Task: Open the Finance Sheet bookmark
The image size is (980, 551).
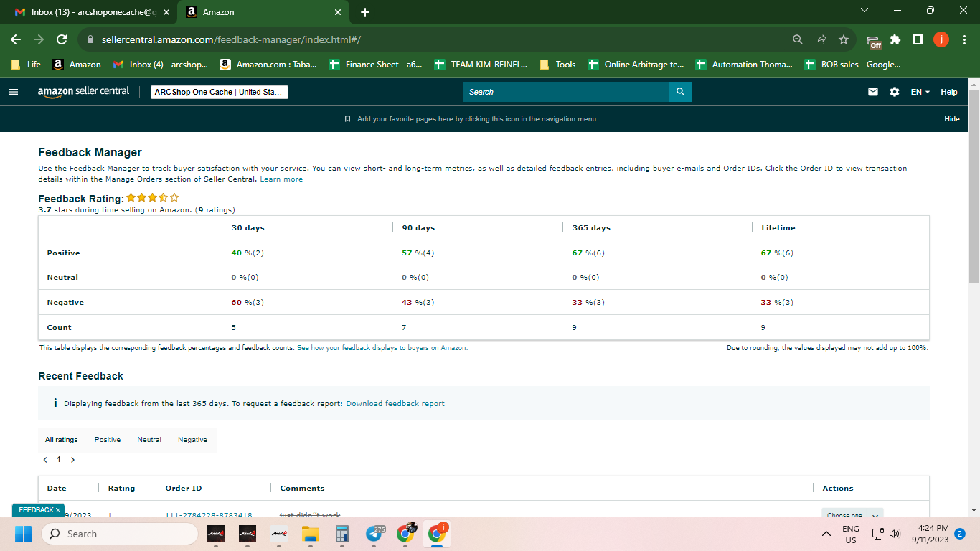Action: (375, 65)
